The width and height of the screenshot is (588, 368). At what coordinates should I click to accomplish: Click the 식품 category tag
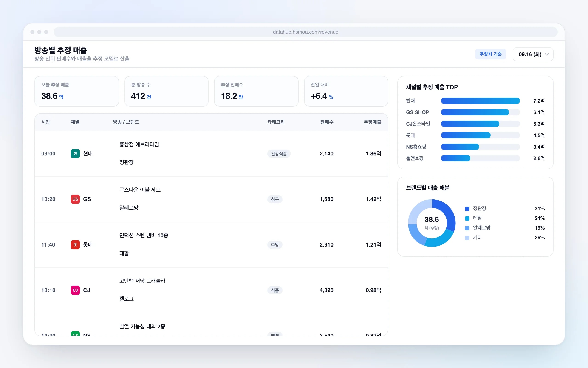[x=275, y=290]
